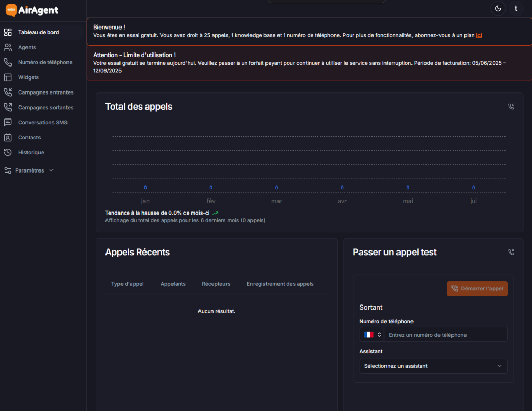The width and height of the screenshot is (532, 411).
Task: Click Attention - Limite d'utilisation ! heading
Action: point(135,55)
